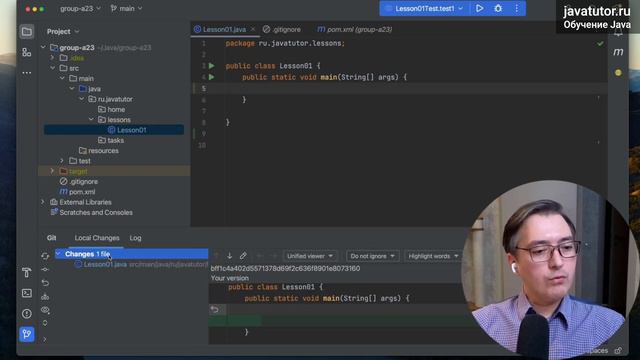
Task: Run class Lesson01 from gutter icon
Action: [211, 66]
